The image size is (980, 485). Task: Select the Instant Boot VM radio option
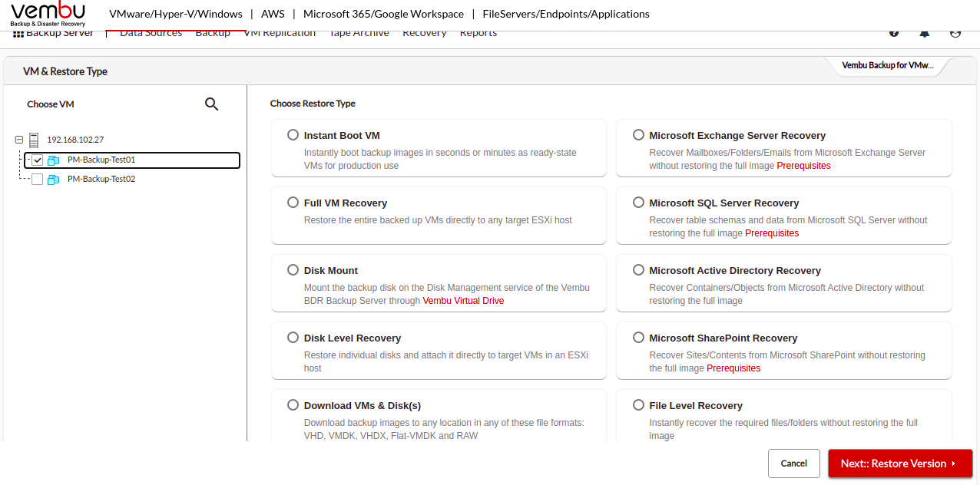293,135
